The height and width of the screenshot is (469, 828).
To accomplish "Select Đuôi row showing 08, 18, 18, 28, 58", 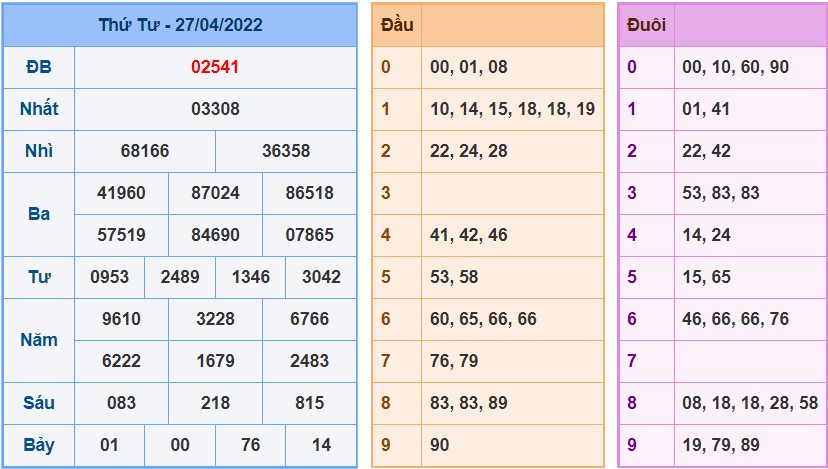I will point(750,403).
